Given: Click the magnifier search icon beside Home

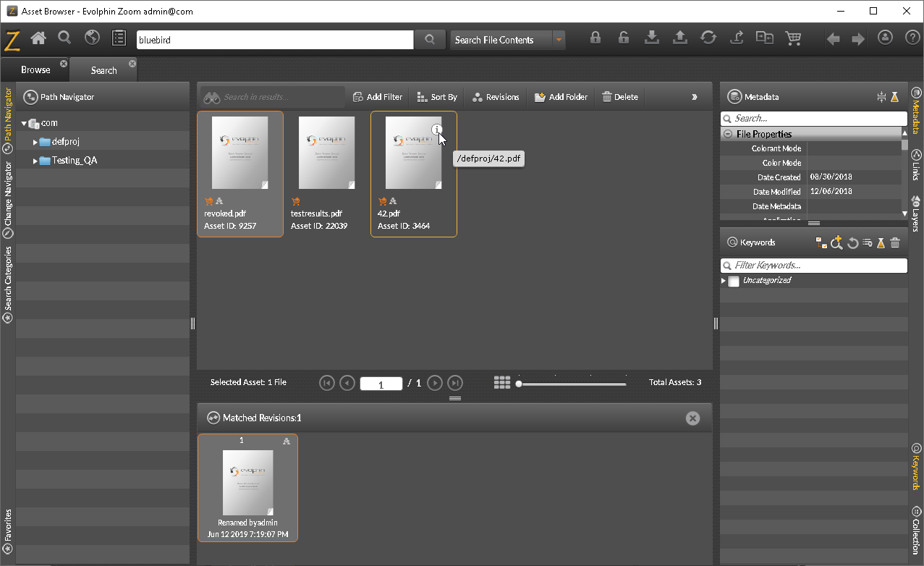Looking at the screenshot, I should click(64, 38).
